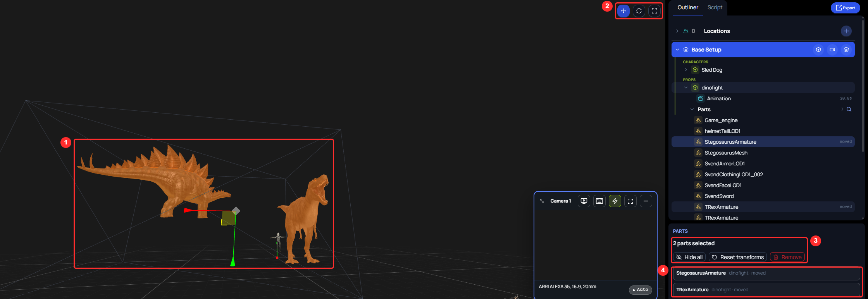Click the layers icon at right of Base Setup
This screenshot has width=868, height=299.
846,50
